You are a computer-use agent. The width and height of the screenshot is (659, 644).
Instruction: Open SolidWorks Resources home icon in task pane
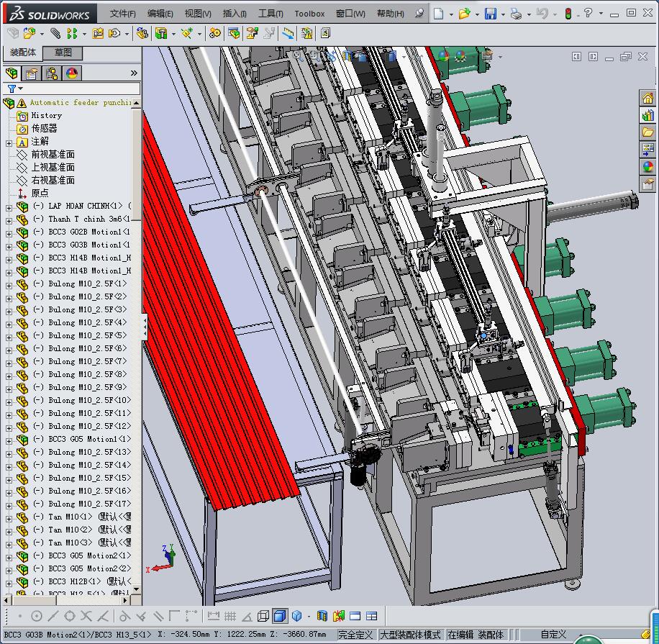[647, 98]
